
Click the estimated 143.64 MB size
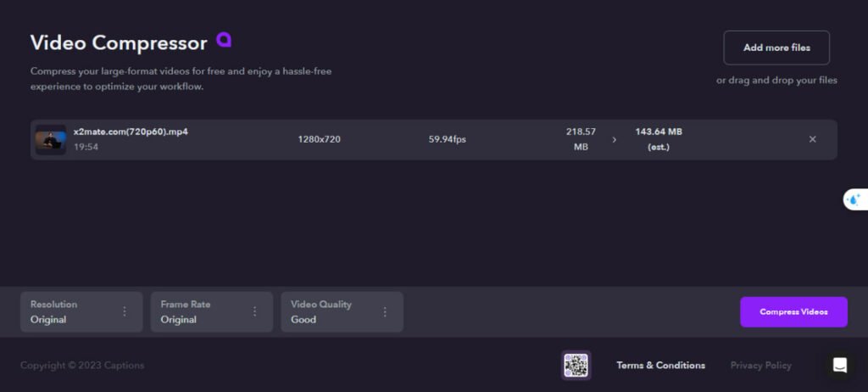[659, 132]
